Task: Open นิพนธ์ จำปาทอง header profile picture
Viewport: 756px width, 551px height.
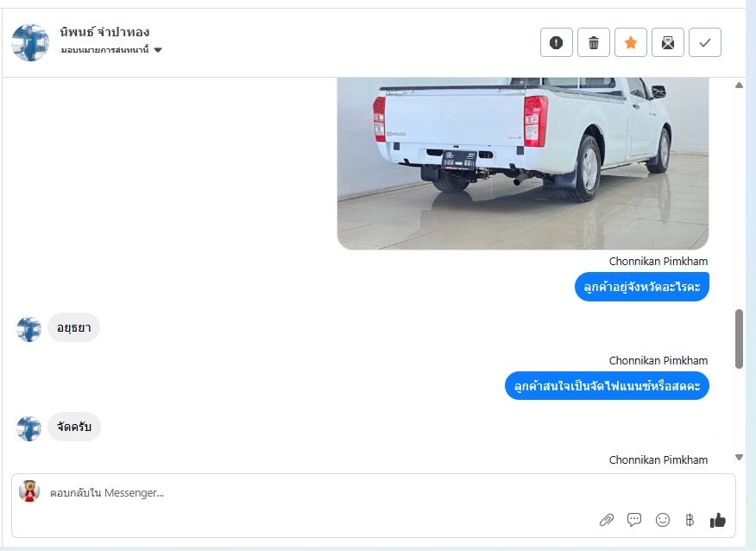Action: [30, 42]
